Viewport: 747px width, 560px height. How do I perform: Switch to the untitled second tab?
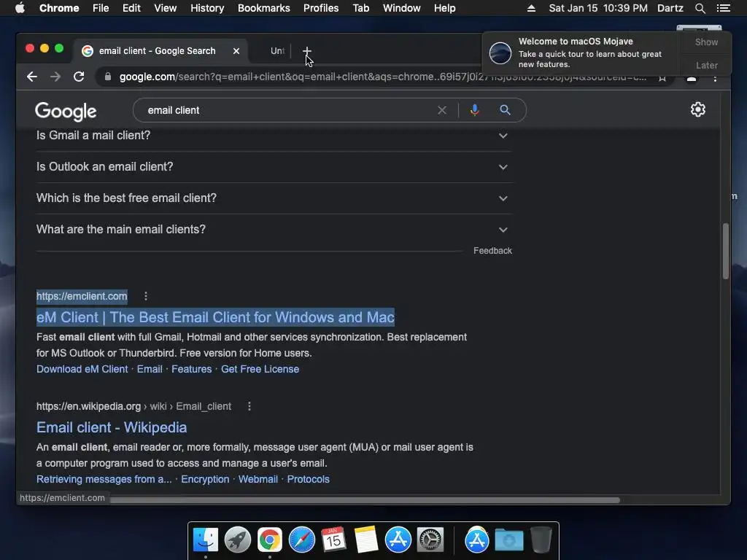tap(277, 51)
